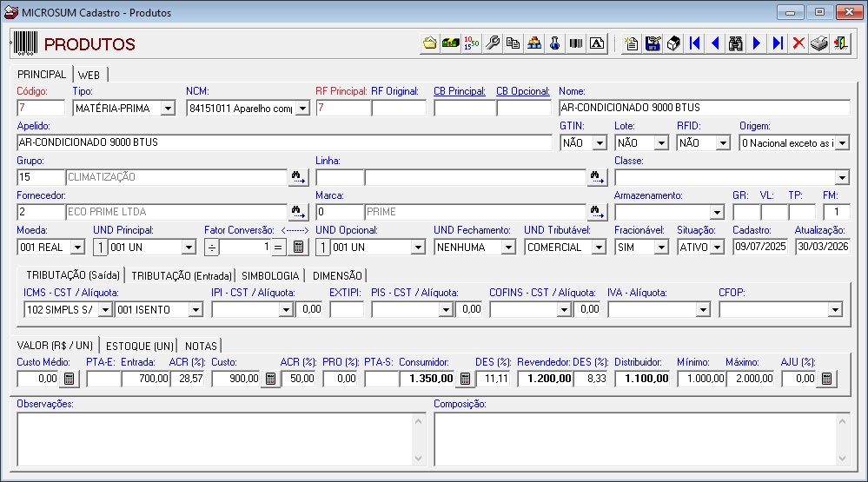Exit via the door icon

840,43
